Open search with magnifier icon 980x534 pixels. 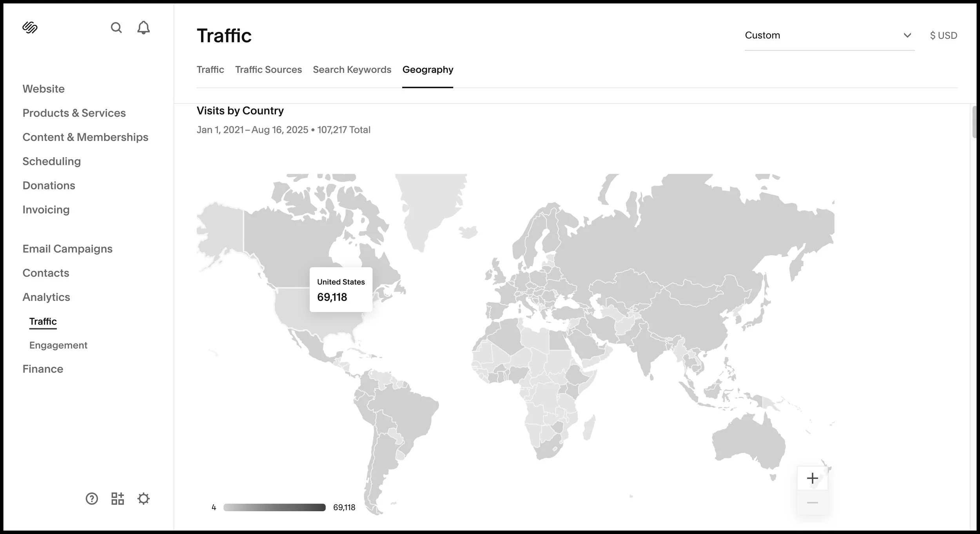[116, 27]
